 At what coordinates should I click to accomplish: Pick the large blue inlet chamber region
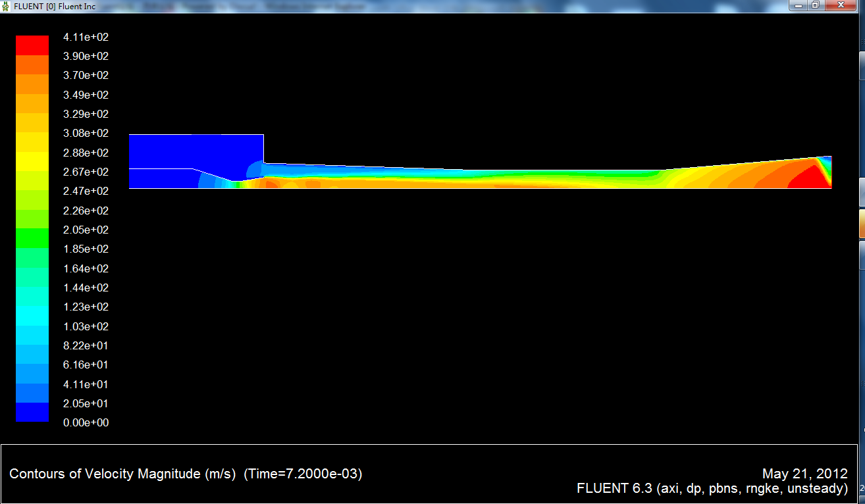point(196,151)
